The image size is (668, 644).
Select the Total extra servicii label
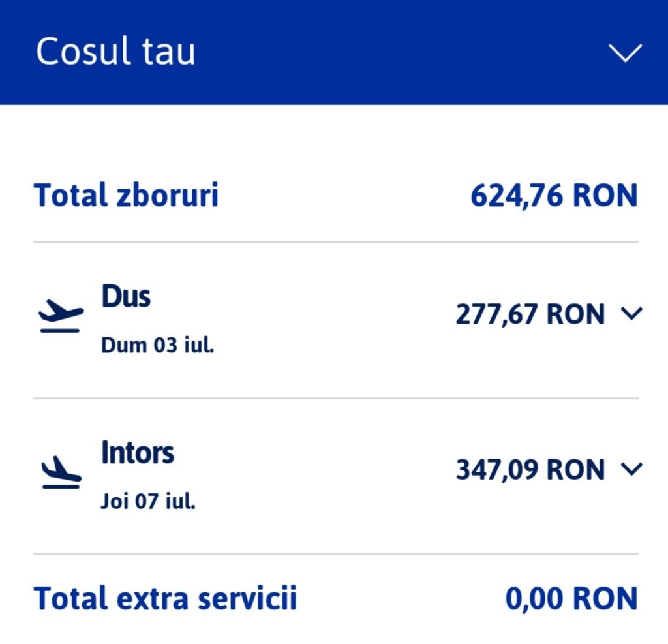tap(165, 598)
